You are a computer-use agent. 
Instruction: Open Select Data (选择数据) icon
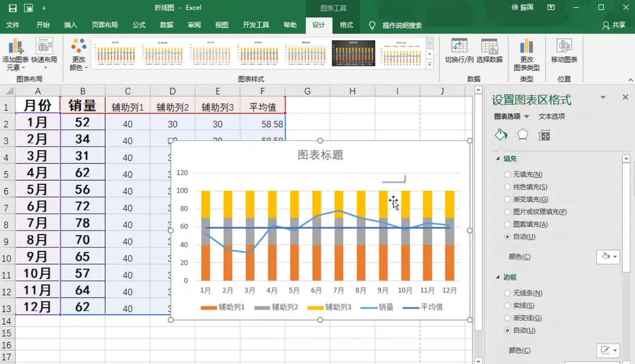coord(489,47)
